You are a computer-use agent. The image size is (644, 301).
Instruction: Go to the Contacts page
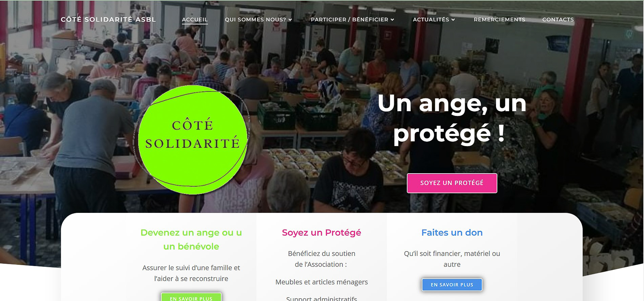(558, 20)
